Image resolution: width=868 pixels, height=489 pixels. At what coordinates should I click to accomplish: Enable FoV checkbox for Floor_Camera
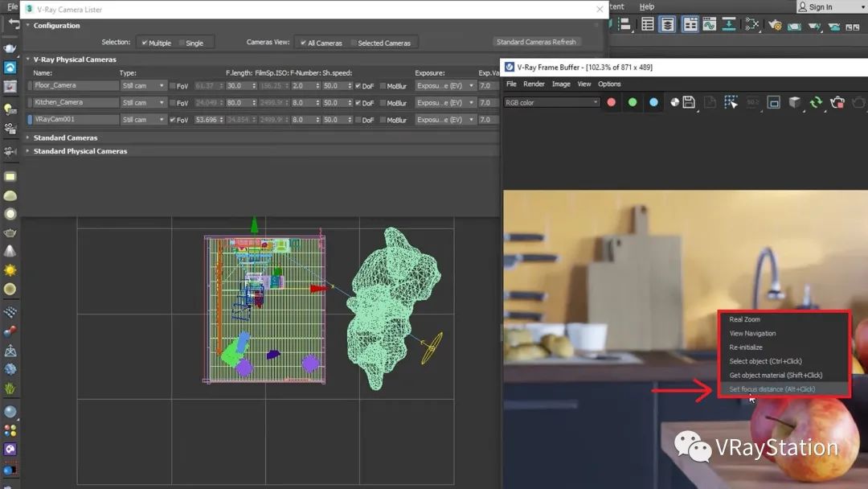173,86
